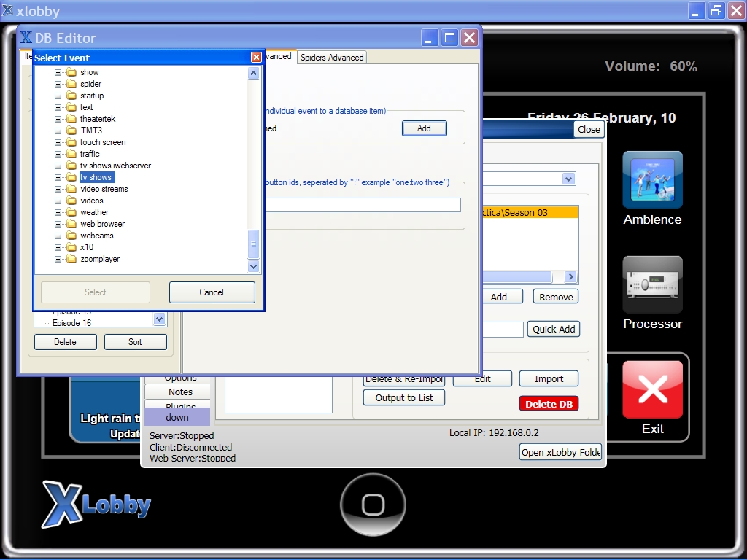Select the spider tree item
This screenshot has width=747, height=560.
[90, 84]
